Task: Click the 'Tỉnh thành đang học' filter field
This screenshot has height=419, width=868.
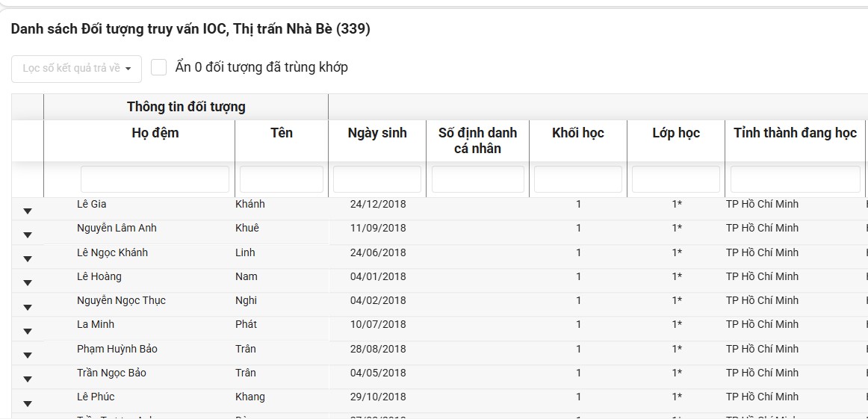Action: (795, 179)
